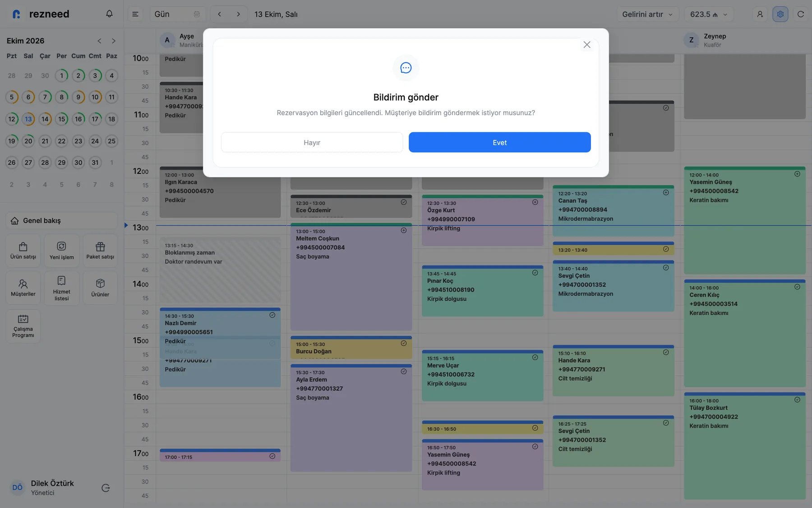
Task: Open Pınar Koç Kirpik dolgusu appointment
Action: [483, 291]
